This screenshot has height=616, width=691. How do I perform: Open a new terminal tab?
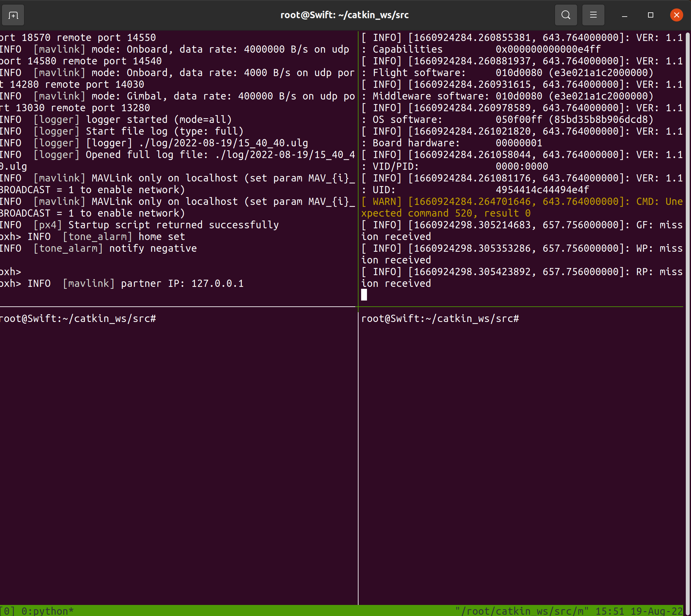coord(13,15)
